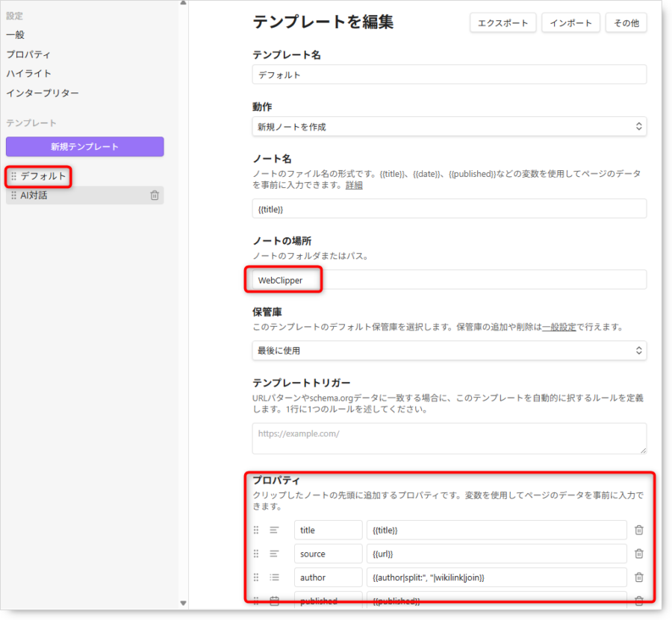Open the 一般 settings section

pyautogui.click(x=16, y=34)
